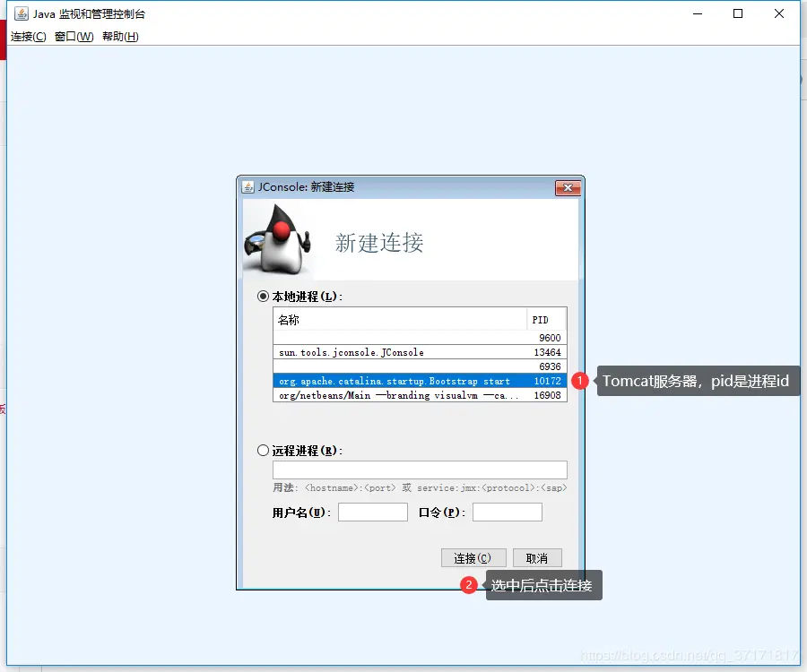Open the 窗口(W) menu
This screenshot has width=807, height=672.
74,37
